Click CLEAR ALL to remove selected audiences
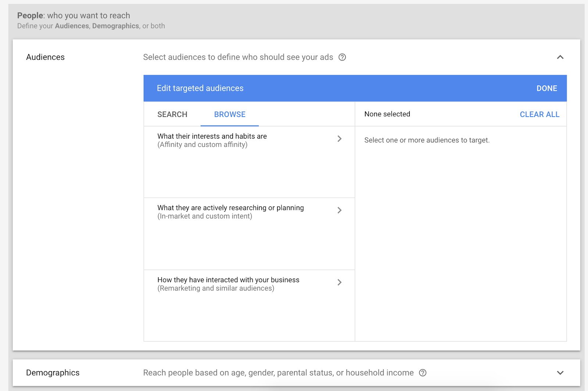 [x=539, y=114]
